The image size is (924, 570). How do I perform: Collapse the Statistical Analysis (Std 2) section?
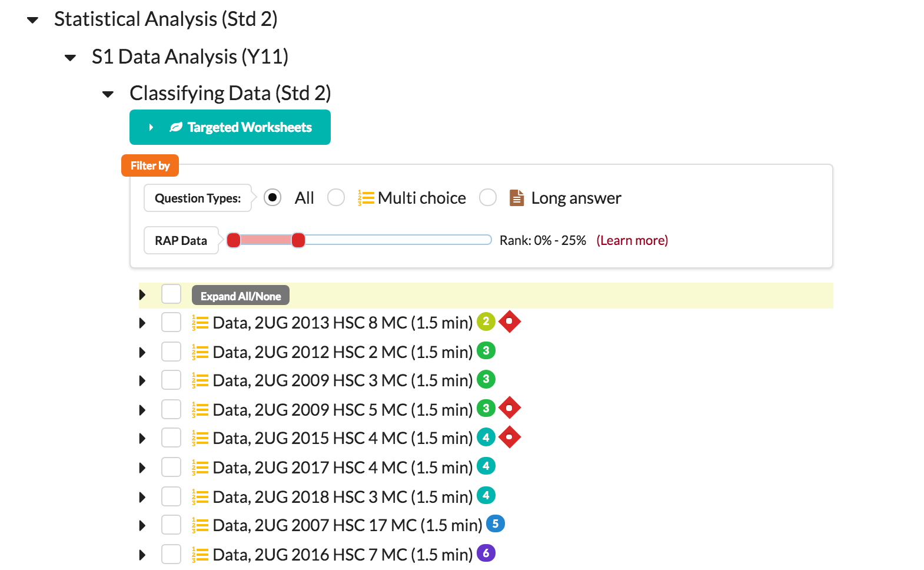coord(33,20)
